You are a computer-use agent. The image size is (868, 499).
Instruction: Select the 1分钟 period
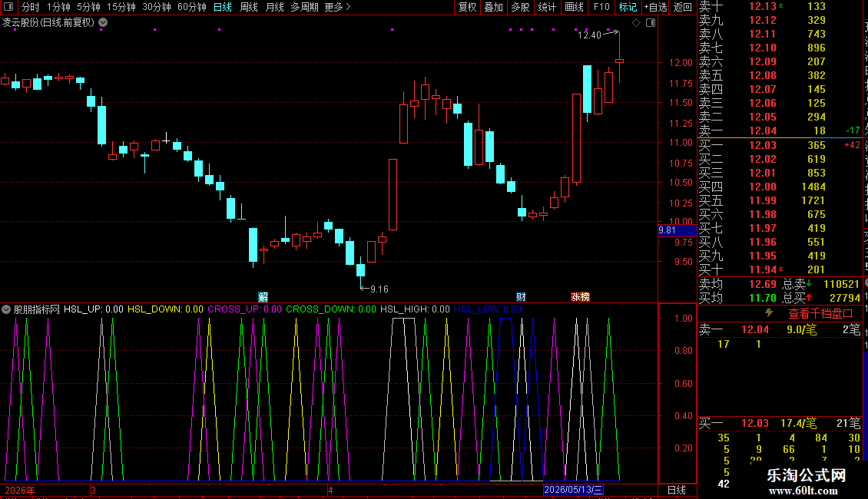pyautogui.click(x=58, y=7)
